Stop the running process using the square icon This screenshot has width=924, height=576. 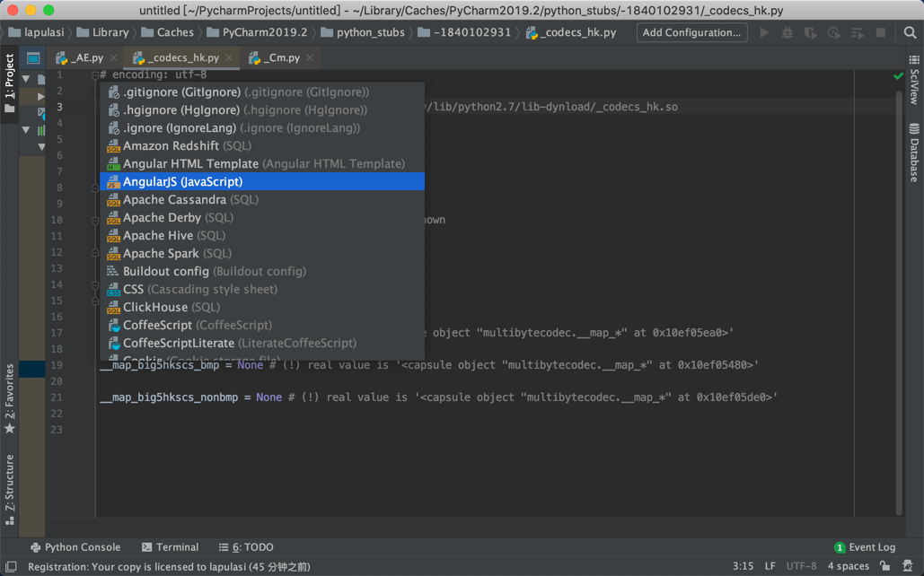point(881,33)
